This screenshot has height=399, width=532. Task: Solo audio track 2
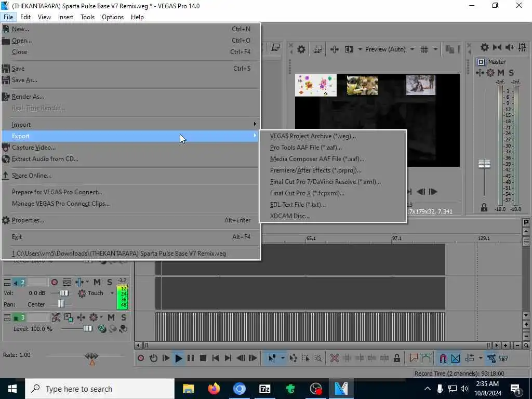click(110, 282)
